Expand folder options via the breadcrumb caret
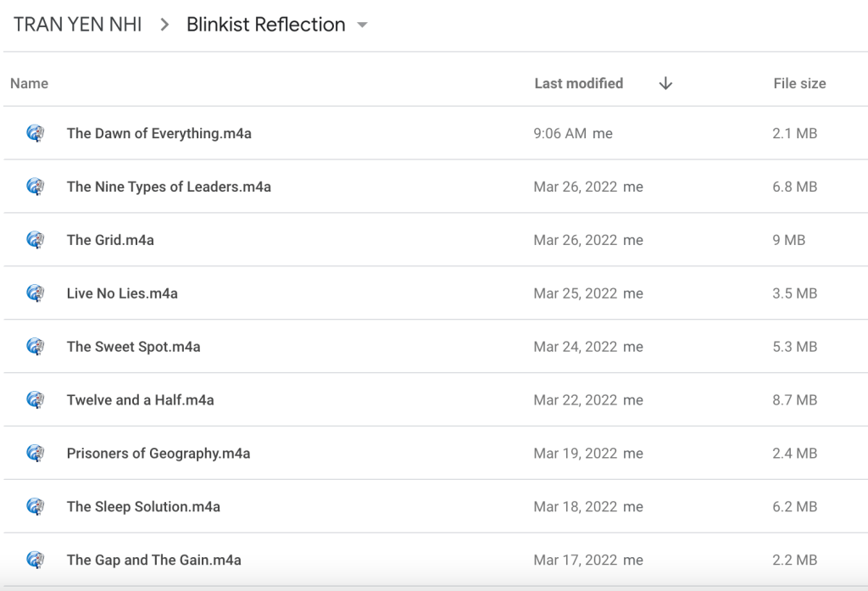Screen dimensions: 868x591 coord(363,25)
